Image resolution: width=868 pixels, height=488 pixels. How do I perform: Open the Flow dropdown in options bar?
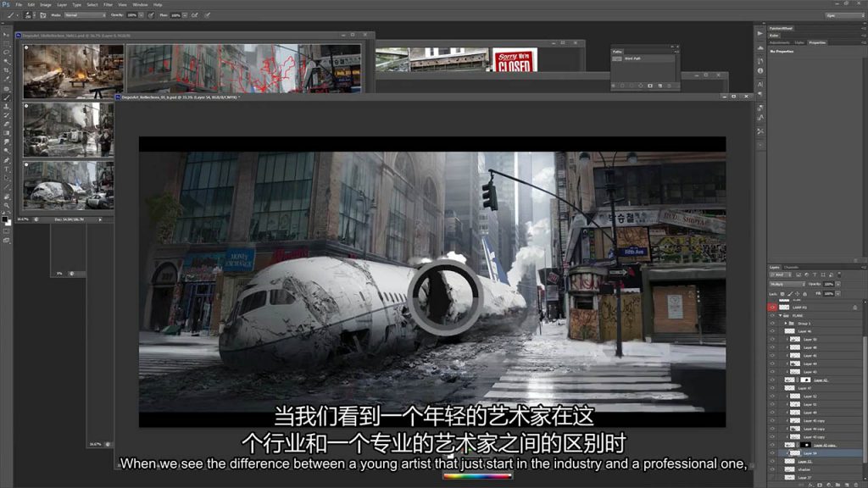pos(185,15)
